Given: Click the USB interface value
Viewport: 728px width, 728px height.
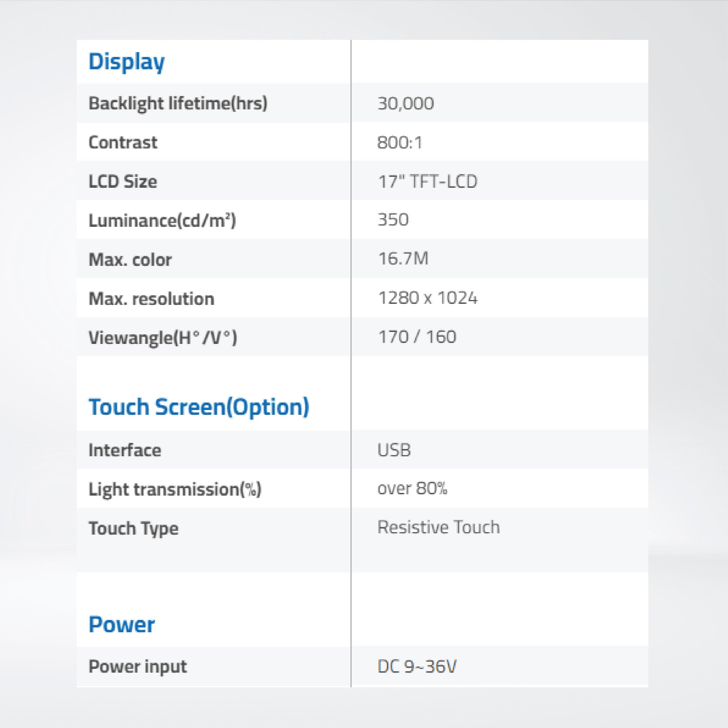Looking at the screenshot, I should [x=394, y=450].
